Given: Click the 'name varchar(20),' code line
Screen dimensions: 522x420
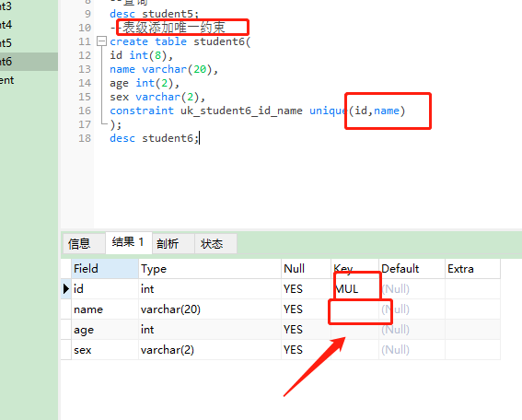Looking at the screenshot, I should tap(164, 69).
